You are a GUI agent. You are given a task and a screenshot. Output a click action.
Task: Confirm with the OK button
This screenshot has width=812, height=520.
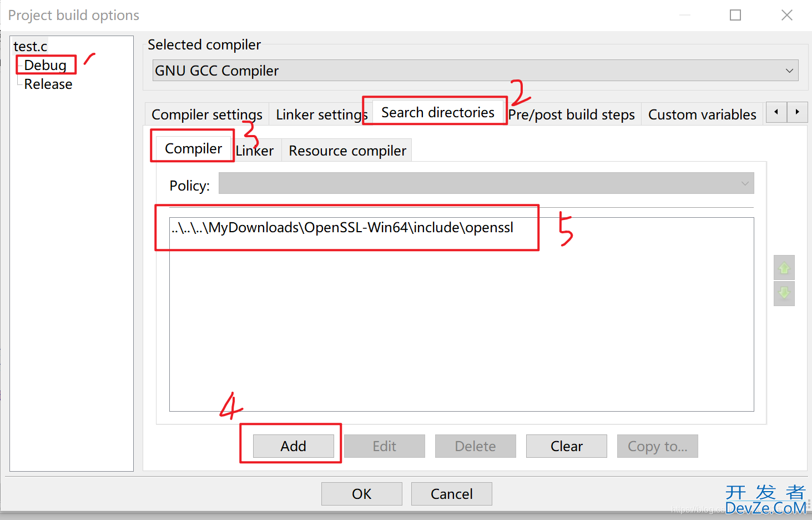click(x=362, y=494)
